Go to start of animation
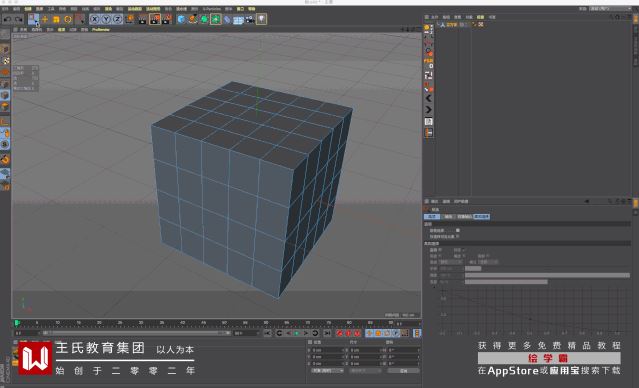 click(267, 333)
